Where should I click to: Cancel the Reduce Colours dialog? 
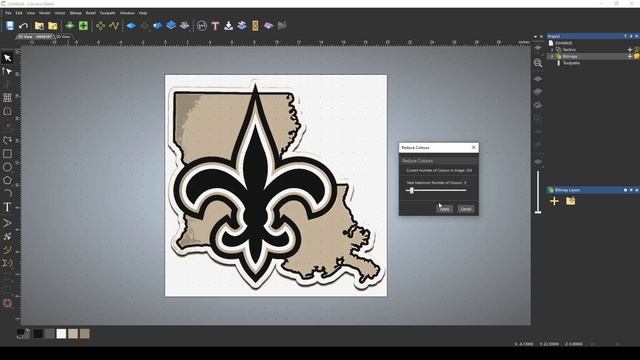466,209
